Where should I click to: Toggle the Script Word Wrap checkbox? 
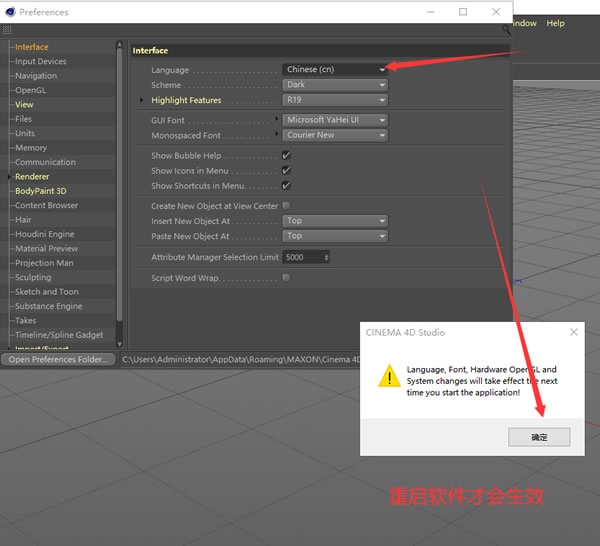point(286,278)
